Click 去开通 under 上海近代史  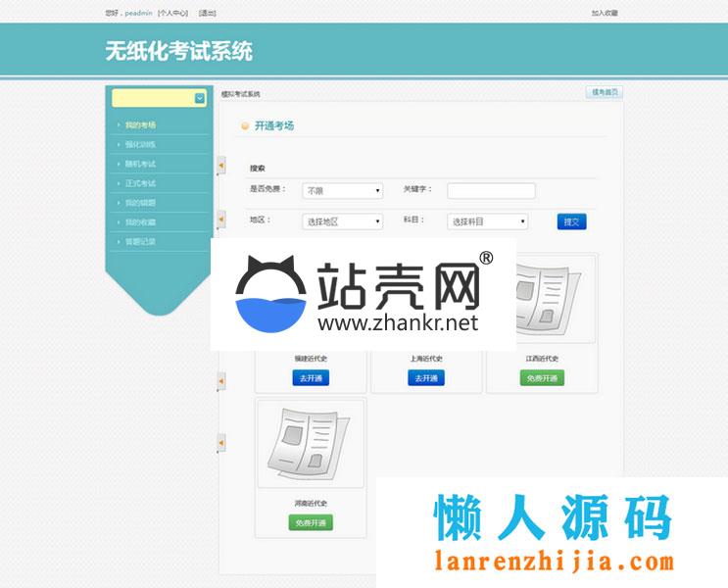(x=426, y=378)
